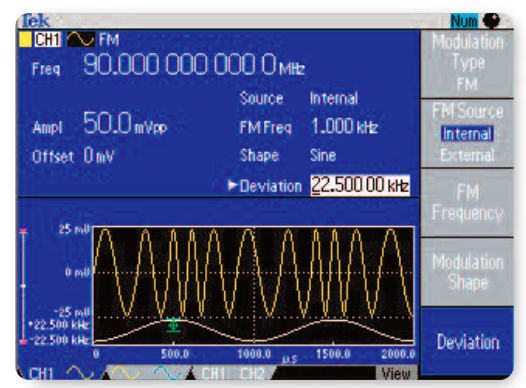
Task: Select the Modulation Type FM menu button
Action: click(x=467, y=64)
